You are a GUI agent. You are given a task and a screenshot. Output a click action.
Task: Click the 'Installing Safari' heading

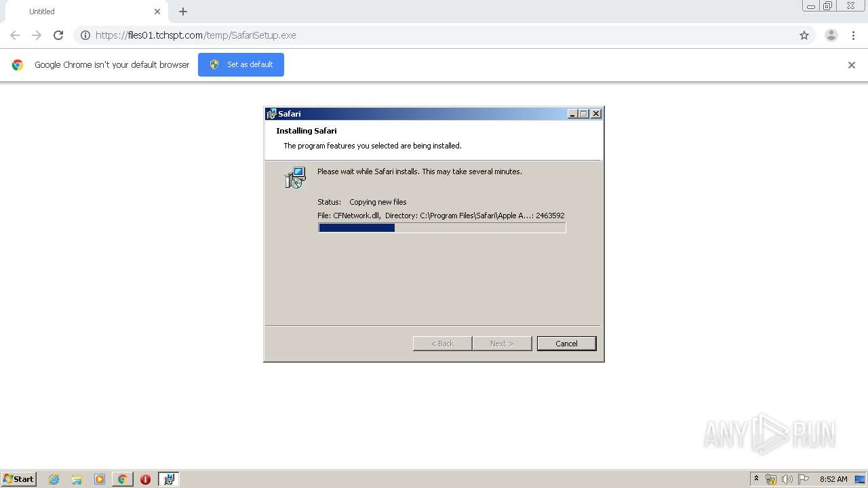(307, 131)
